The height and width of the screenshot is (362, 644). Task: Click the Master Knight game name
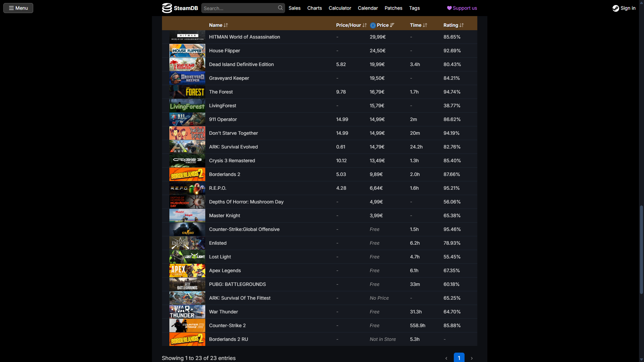224,216
